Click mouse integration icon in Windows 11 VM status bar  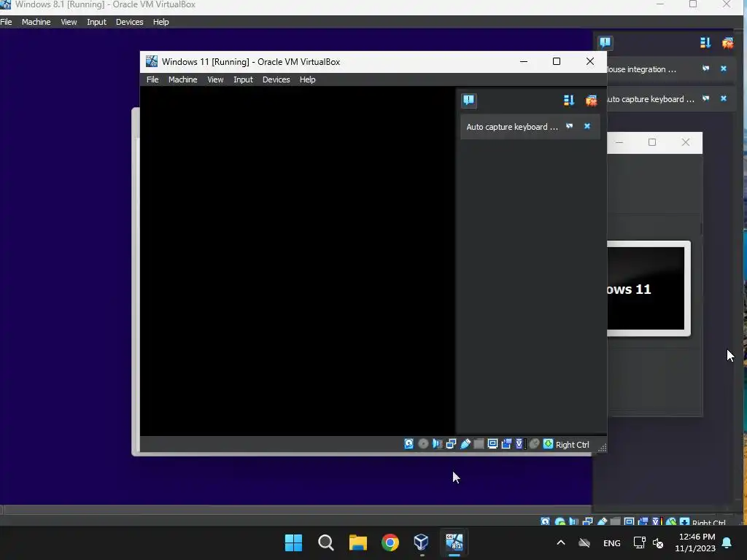point(535,444)
